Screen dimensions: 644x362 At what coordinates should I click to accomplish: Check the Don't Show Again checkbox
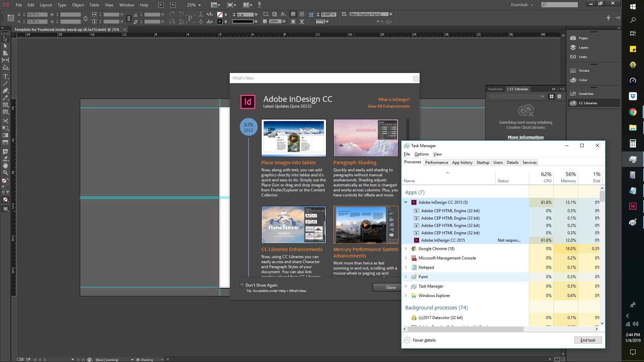click(x=242, y=285)
